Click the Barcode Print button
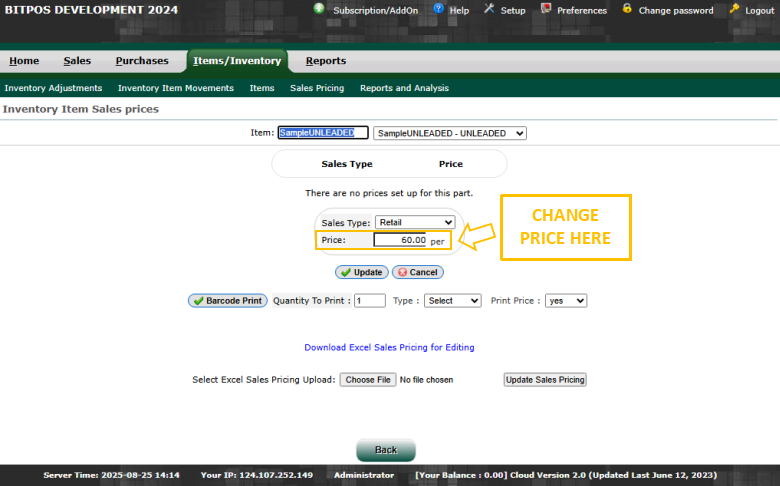780x486 pixels. tap(227, 300)
